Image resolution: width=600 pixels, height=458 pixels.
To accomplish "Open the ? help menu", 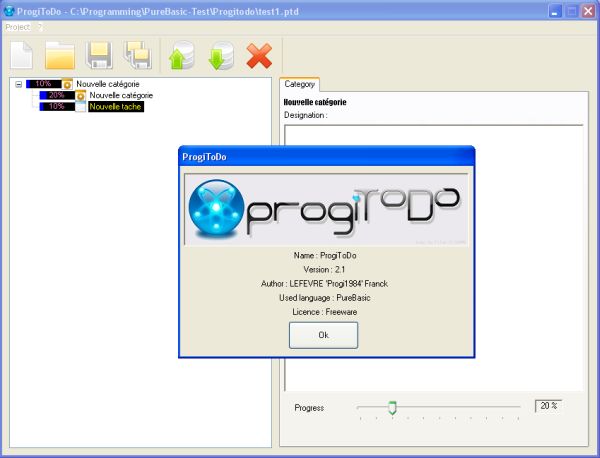I will click(40, 27).
